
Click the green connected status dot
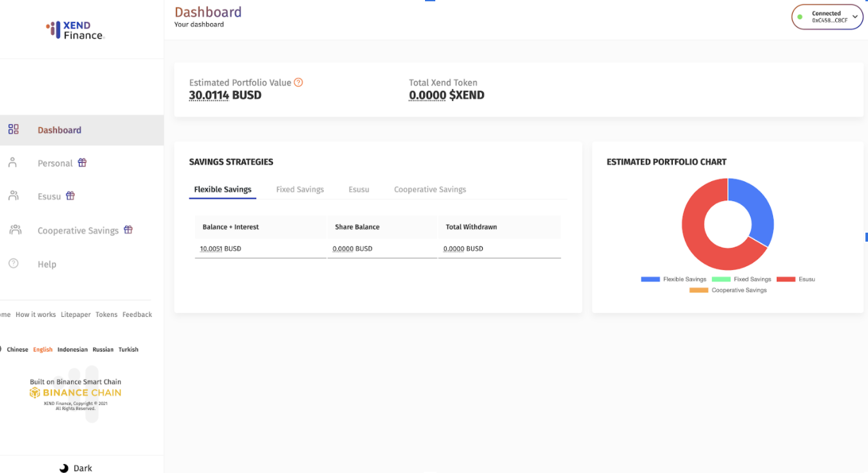(x=800, y=17)
